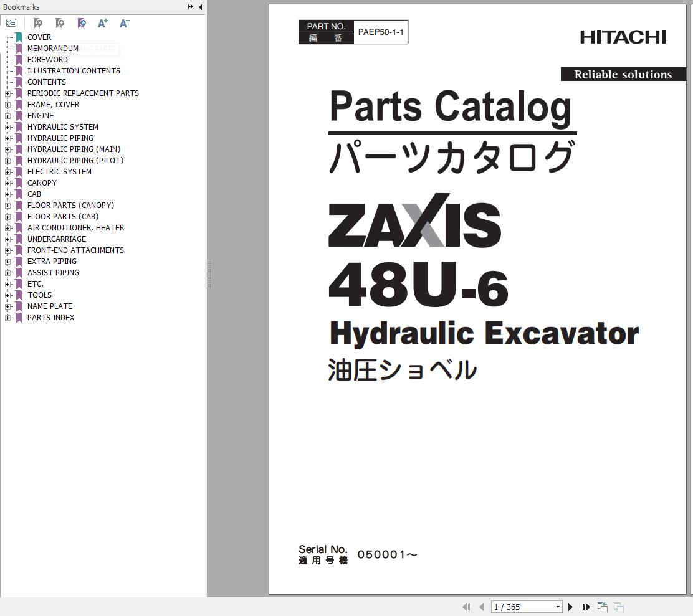Click the previous view icon
The width and height of the screenshot is (693, 616).
pyautogui.click(x=603, y=607)
